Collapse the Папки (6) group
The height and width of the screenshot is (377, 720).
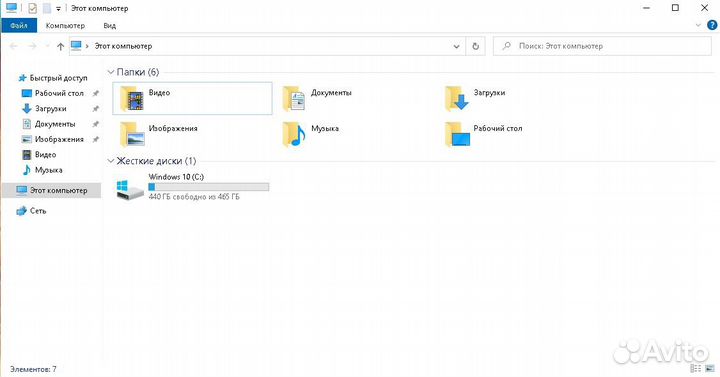tap(111, 72)
